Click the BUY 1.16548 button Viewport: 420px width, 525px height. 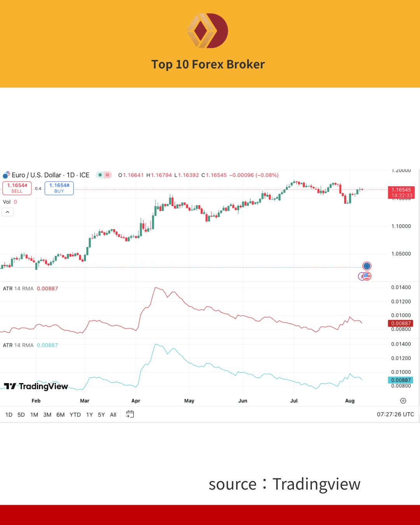[59, 188]
